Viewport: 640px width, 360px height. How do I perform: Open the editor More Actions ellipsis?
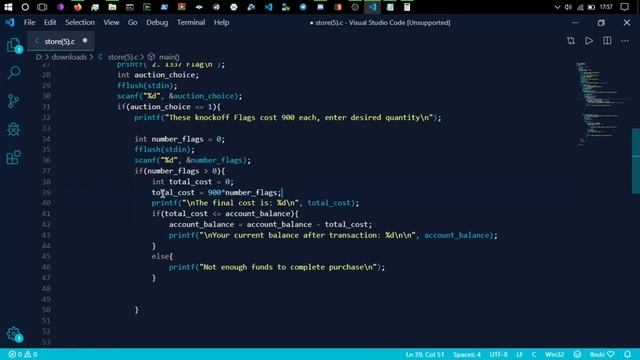click(625, 41)
